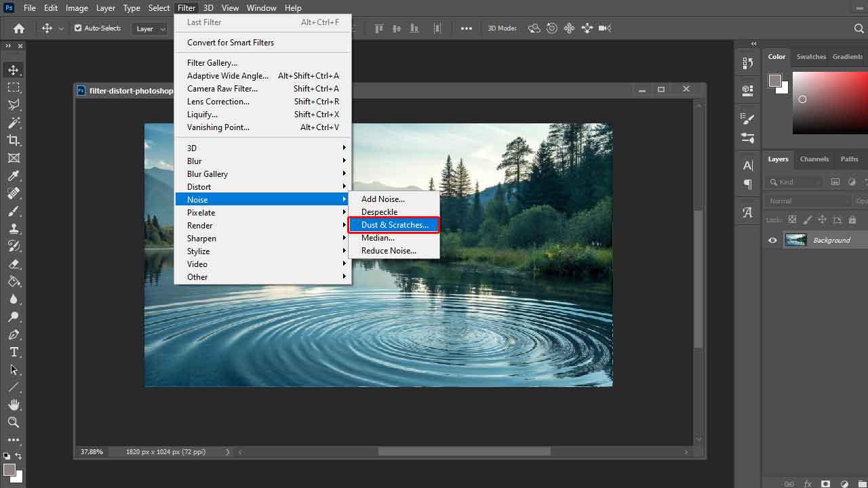The height and width of the screenshot is (488, 868).
Task: Select the Rectangular Marquee tool
Action: 13,87
